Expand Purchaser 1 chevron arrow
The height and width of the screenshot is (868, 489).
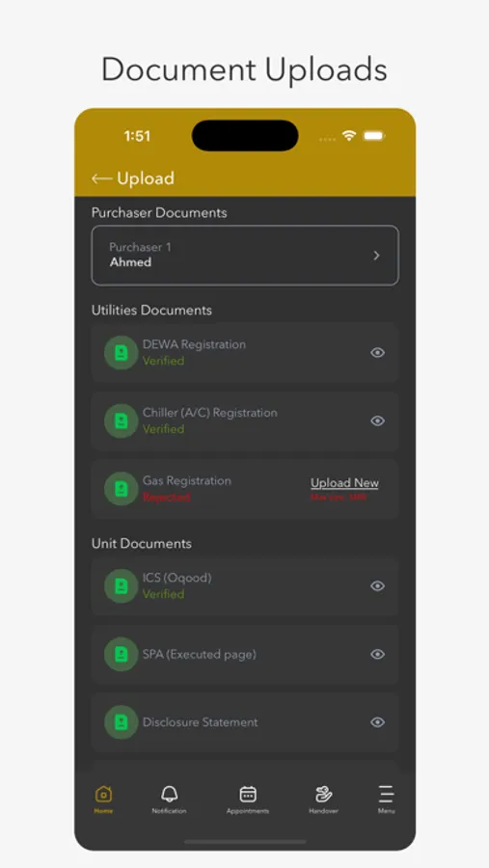pyautogui.click(x=376, y=256)
